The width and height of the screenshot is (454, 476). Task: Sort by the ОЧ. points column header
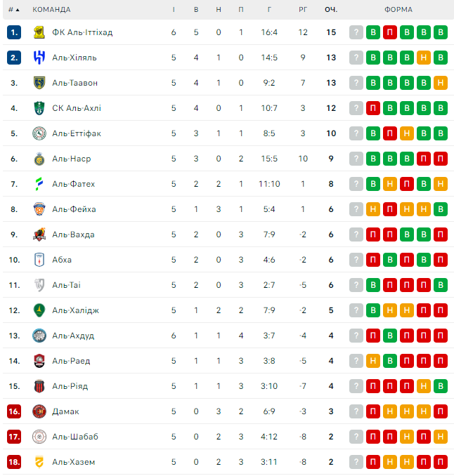click(x=330, y=10)
